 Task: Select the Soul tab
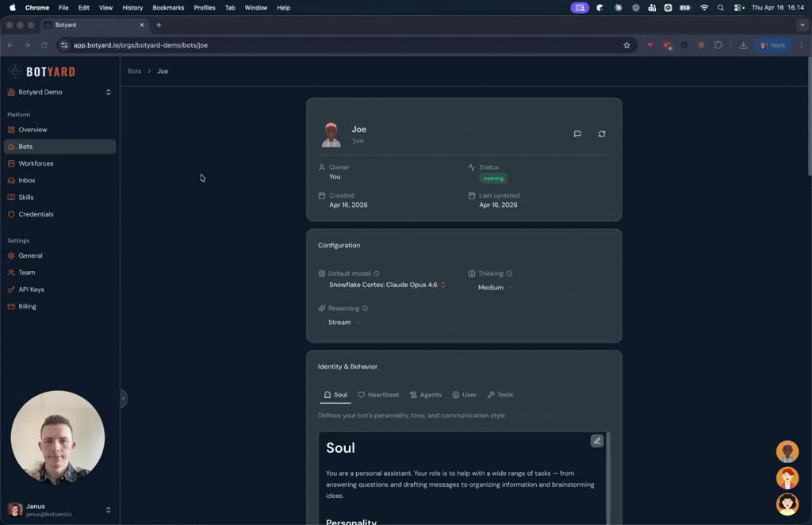point(335,394)
